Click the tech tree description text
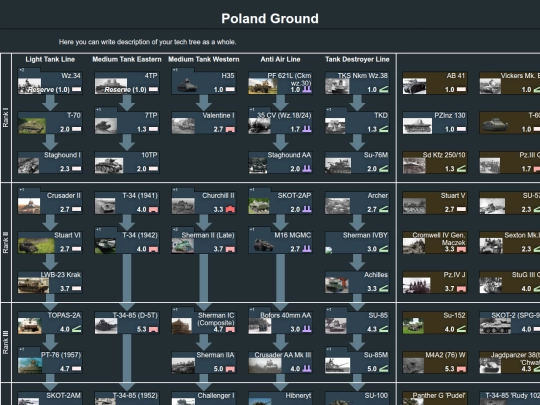The width and height of the screenshot is (540, 405). tap(147, 42)
